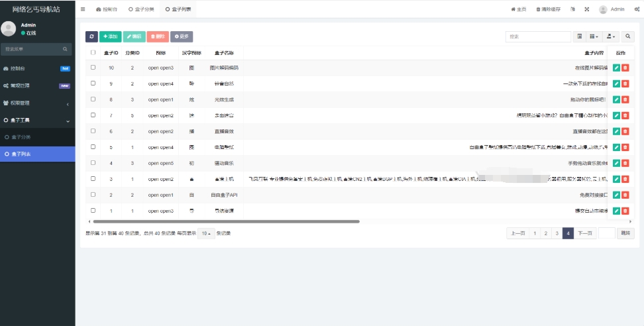Toggle fullscreen mode icon in header
The image size is (644, 326).
pos(587,9)
